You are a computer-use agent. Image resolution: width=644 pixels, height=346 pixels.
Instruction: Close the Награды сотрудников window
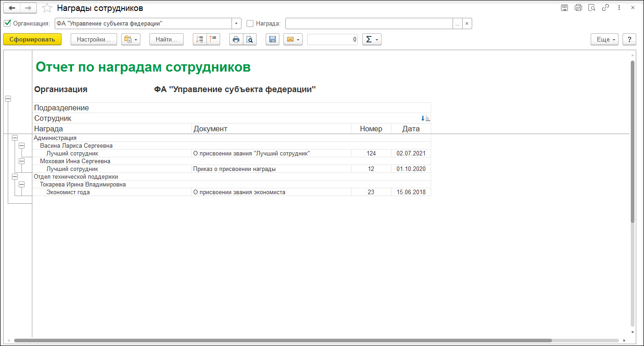[632, 8]
